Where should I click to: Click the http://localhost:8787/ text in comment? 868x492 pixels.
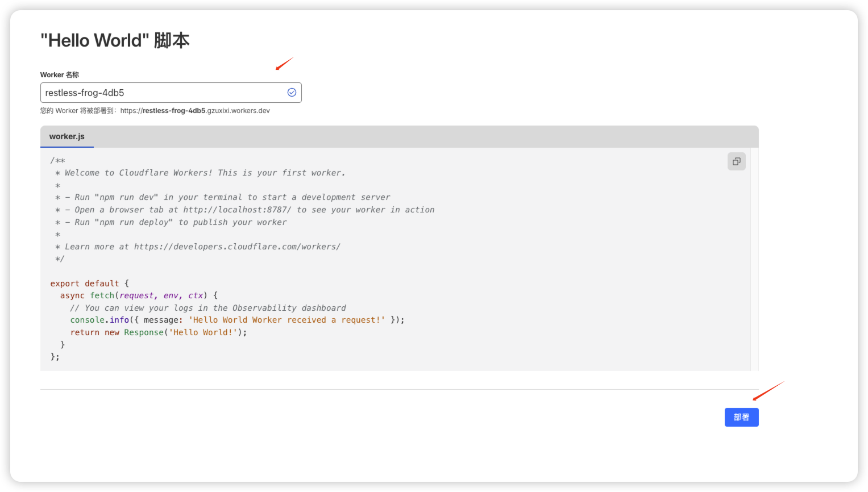(237, 210)
